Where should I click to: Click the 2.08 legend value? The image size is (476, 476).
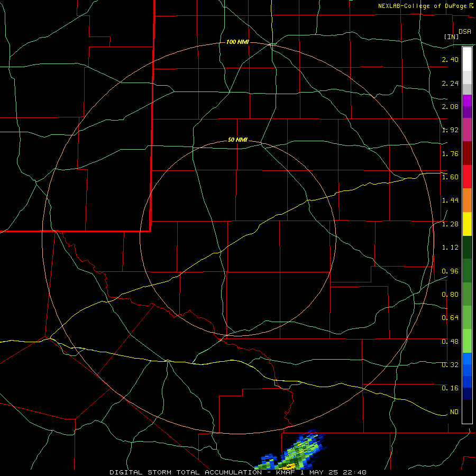(450, 106)
